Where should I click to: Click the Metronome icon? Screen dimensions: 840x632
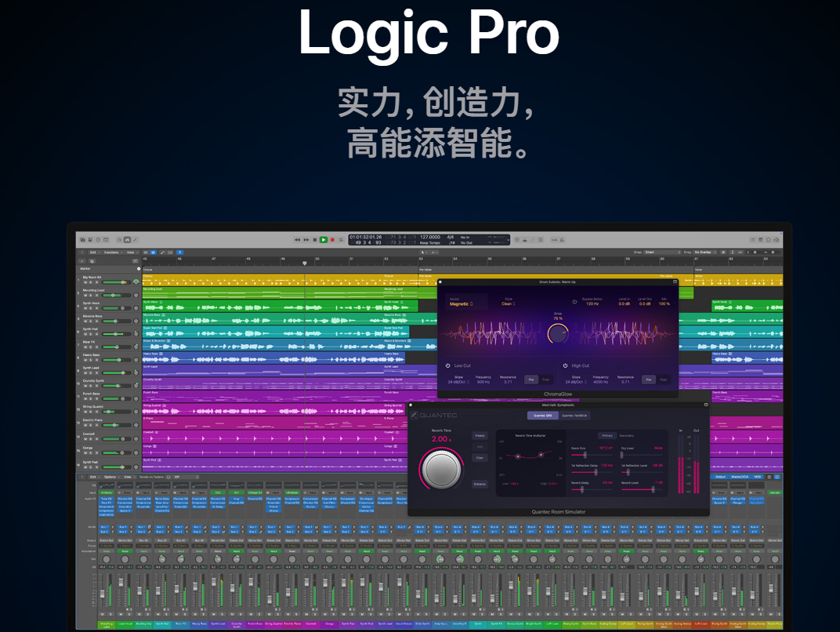coord(562,240)
